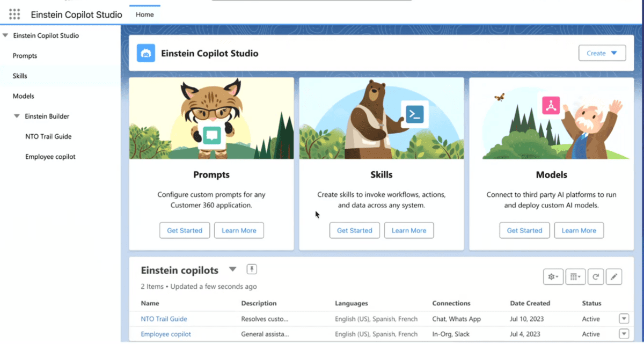Open the App Launcher grid icon
Image resolution: width=644 pixels, height=344 pixels.
click(14, 14)
